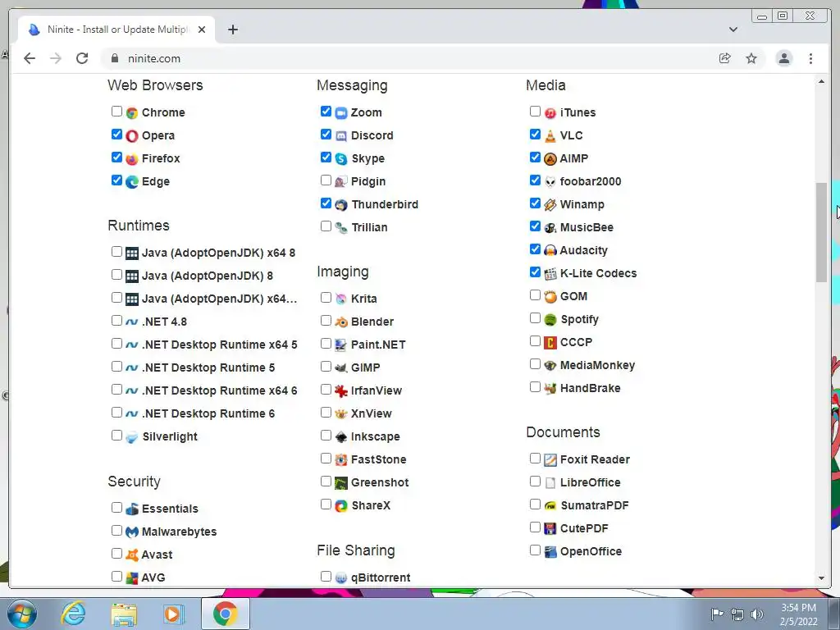Check the qBittorrent checkbox
Viewport: 840px width, 630px height.
(x=326, y=577)
